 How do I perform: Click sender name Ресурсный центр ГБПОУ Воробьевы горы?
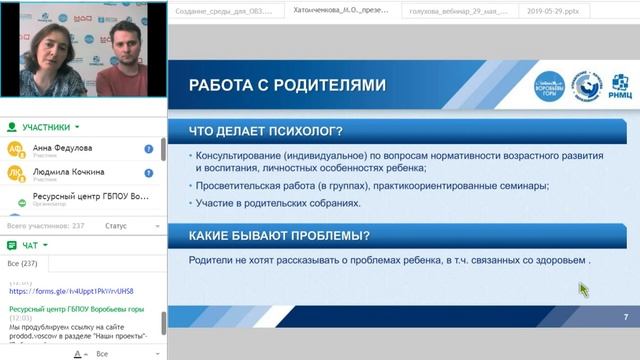coord(77,309)
